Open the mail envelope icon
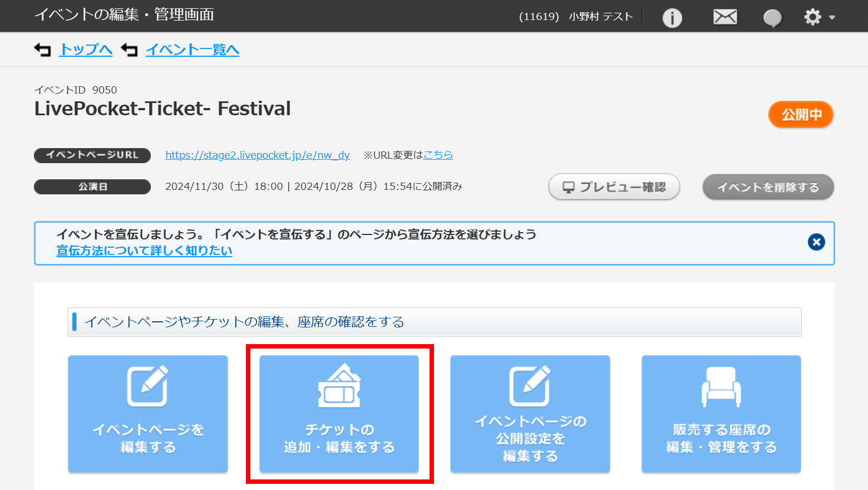Screen dimensions: 868x490 pos(724,17)
